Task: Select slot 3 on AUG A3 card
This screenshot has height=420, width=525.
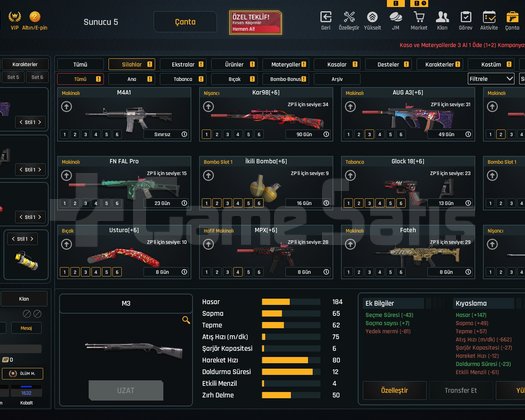Action: [369, 134]
